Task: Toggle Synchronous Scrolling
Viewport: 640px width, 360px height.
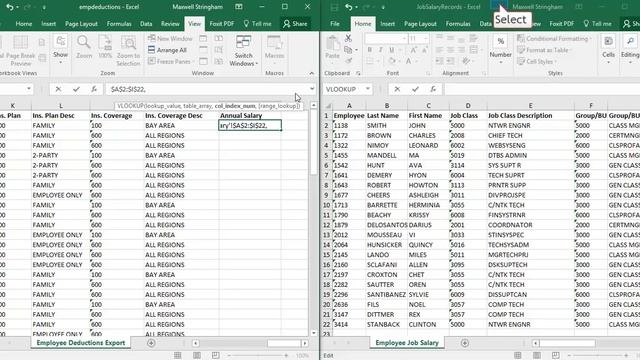Action: coord(219,50)
